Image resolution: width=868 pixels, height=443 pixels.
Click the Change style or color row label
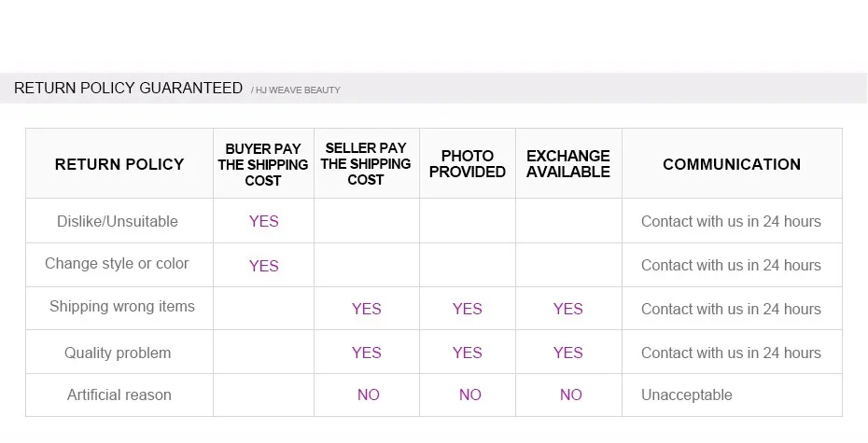[117, 264]
